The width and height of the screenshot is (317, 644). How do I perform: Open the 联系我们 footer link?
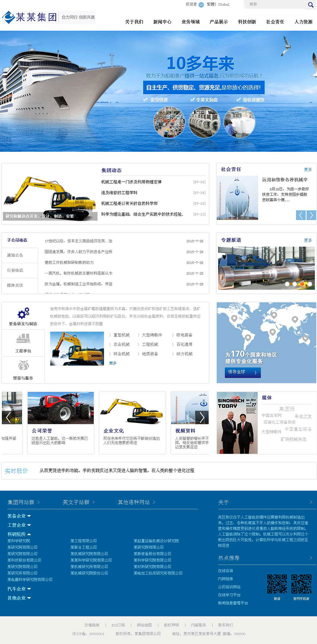[226, 625]
